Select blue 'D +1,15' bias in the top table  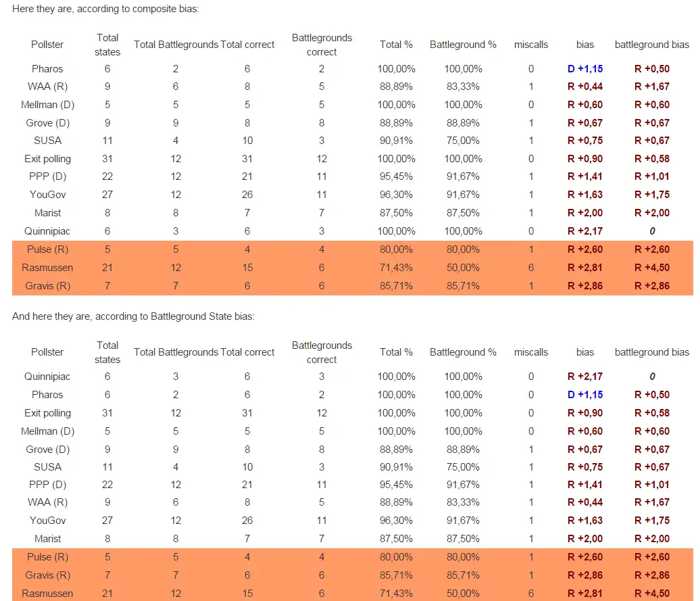pos(585,69)
